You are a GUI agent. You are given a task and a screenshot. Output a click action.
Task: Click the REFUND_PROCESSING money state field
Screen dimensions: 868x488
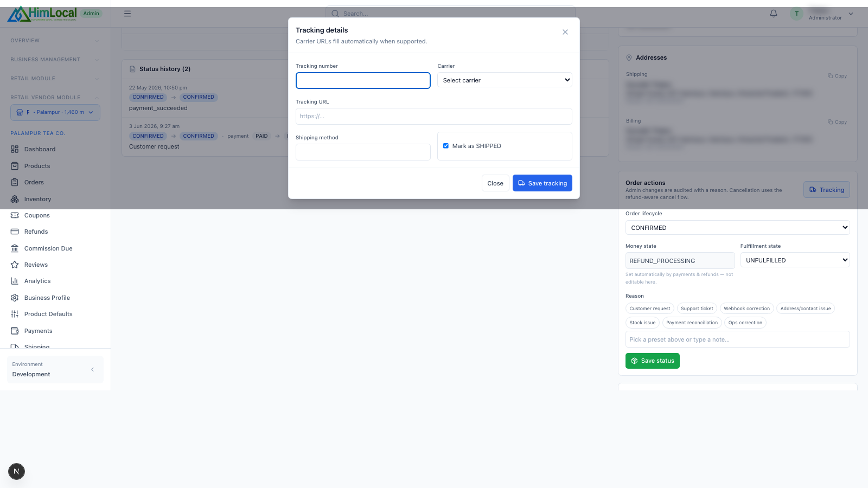pyautogui.click(x=680, y=261)
